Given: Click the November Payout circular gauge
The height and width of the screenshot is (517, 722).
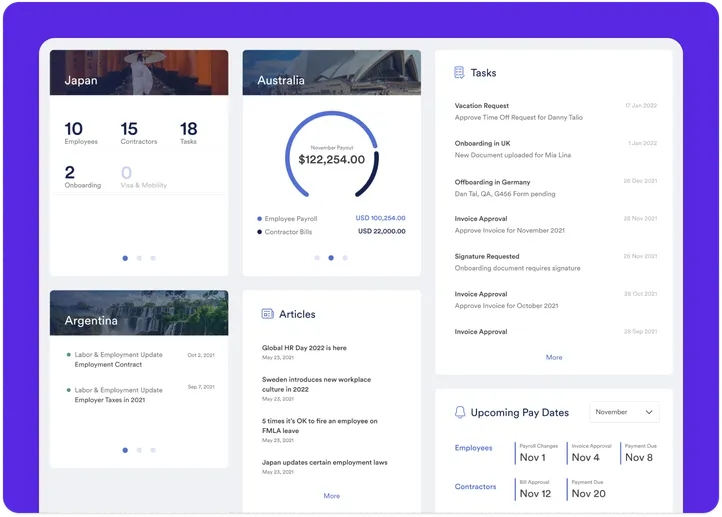Looking at the screenshot, I should (x=332, y=154).
